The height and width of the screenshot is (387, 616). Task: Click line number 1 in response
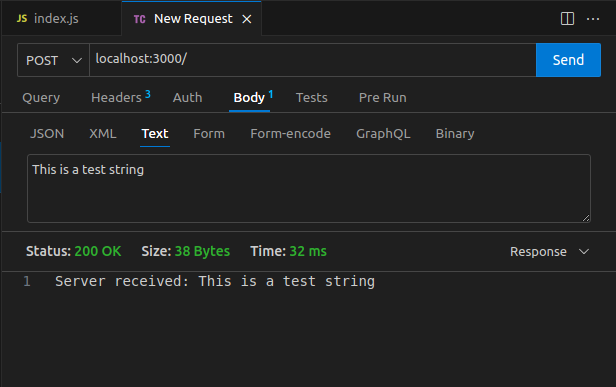(x=27, y=281)
